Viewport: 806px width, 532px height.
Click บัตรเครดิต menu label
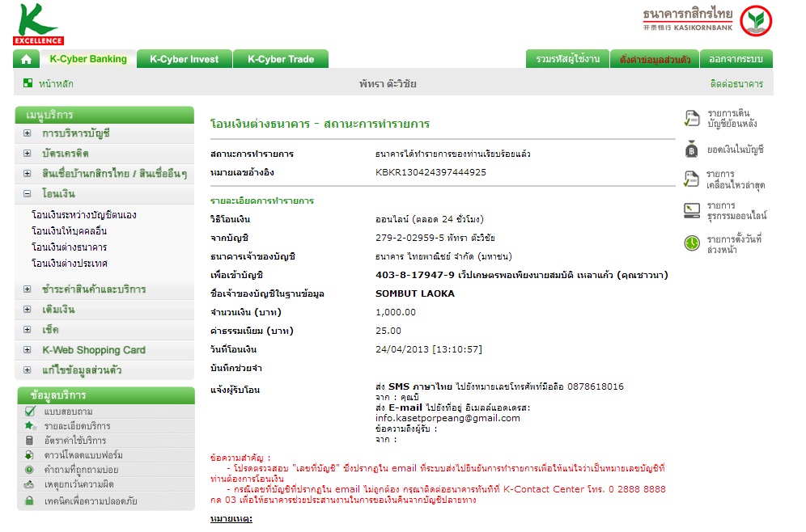[66, 153]
